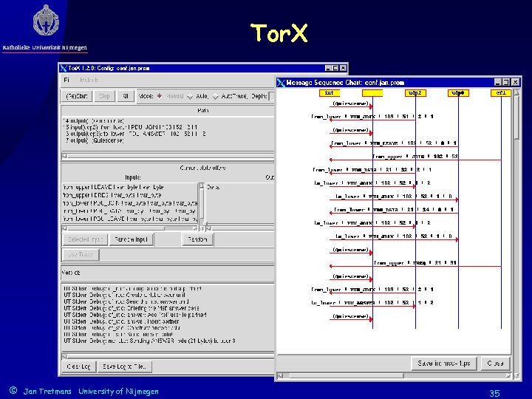Click Path line 17 output (Quiescence)
The height and width of the screenshot is (399, 532).
tap(94, 140)
